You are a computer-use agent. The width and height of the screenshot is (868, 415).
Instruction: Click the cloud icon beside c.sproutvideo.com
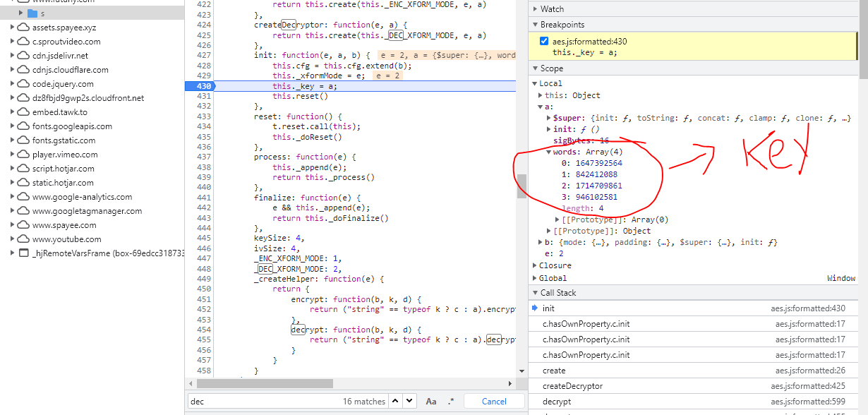(24, 42)
